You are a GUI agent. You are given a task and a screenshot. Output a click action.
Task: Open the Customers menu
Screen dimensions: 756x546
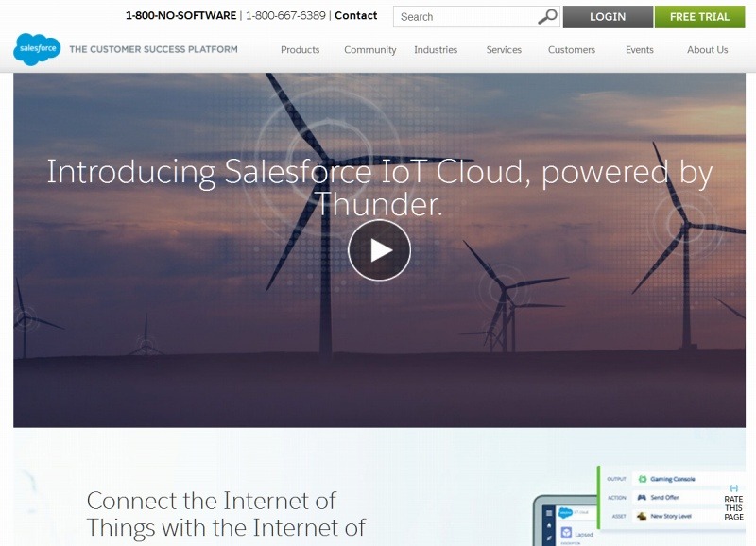572,50
